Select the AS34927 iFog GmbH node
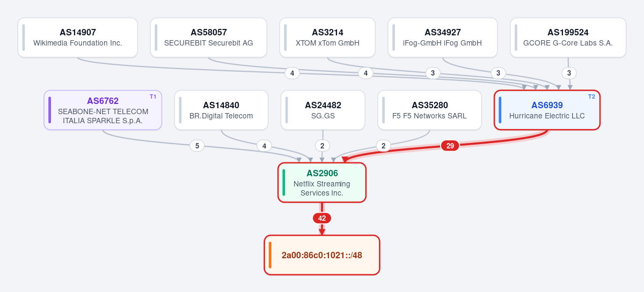The width and height of the screenshot is (644, 292). pos(443,38)
